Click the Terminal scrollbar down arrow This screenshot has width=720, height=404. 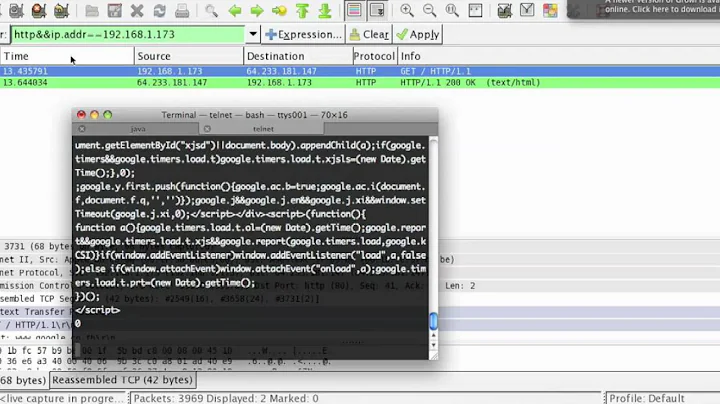pos(433,345)
